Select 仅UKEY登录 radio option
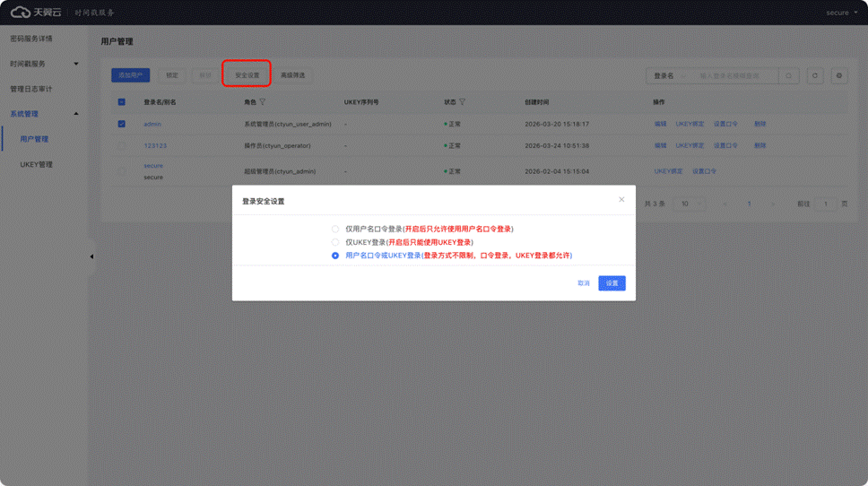Image resolution: width=868 pixels, height=486 pixels. coord(334,242)
